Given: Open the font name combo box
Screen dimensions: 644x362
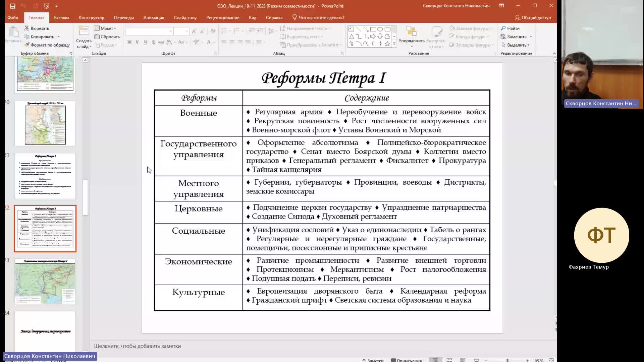Looking at the screenshot, I should [x=149, y=31].
